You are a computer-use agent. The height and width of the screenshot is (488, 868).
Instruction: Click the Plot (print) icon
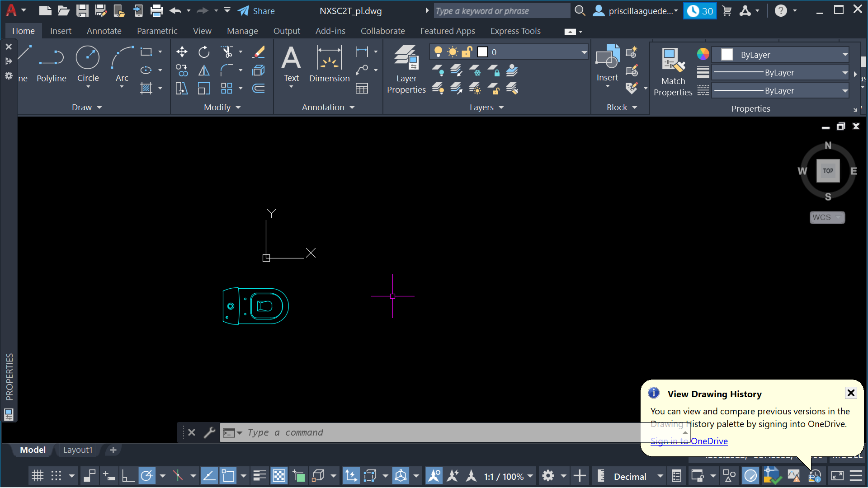pyautogui.click(x=156, y=11)
